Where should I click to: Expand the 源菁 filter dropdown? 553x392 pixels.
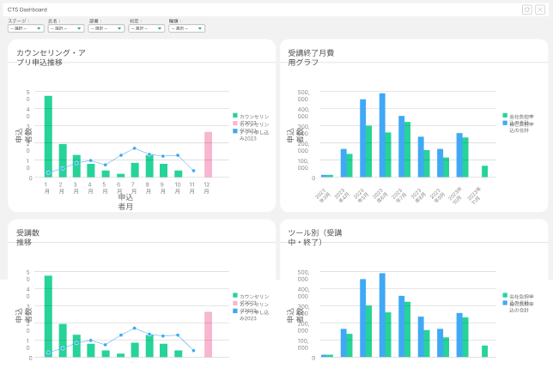106,28
